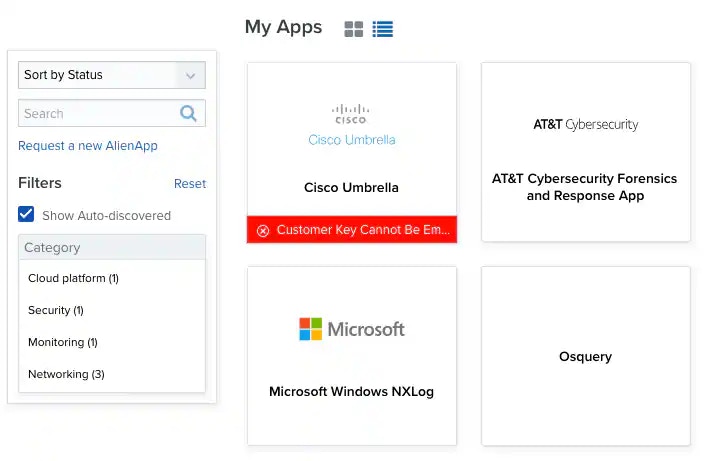This screenshot has height=461, width=705.
Task: Focus the Search input field
Action: (x=99, y=113)
